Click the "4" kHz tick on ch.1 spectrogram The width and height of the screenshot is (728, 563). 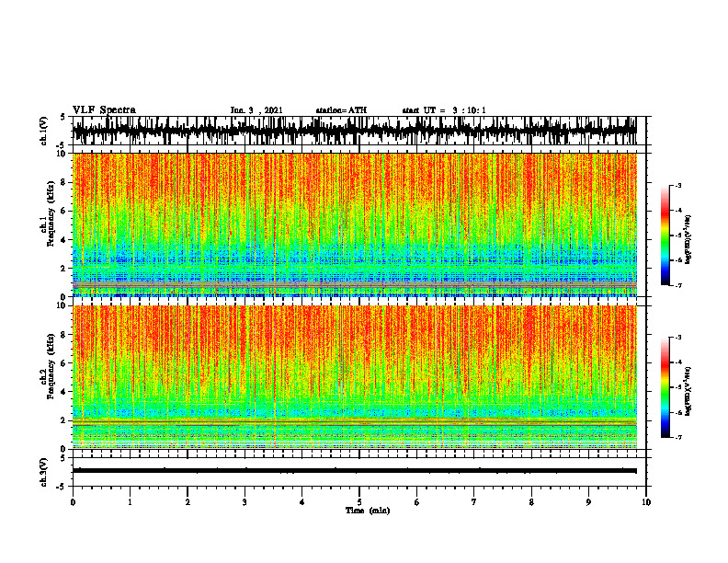64,240
